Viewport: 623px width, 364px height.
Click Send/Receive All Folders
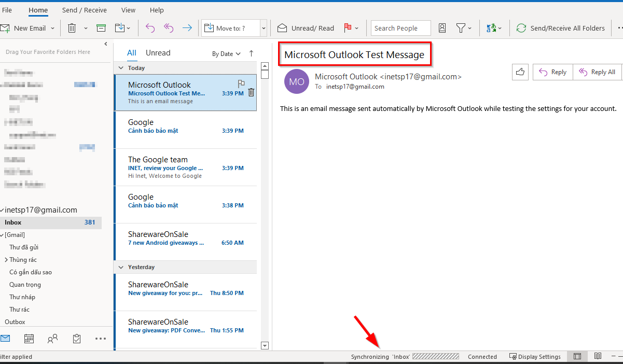560,28
